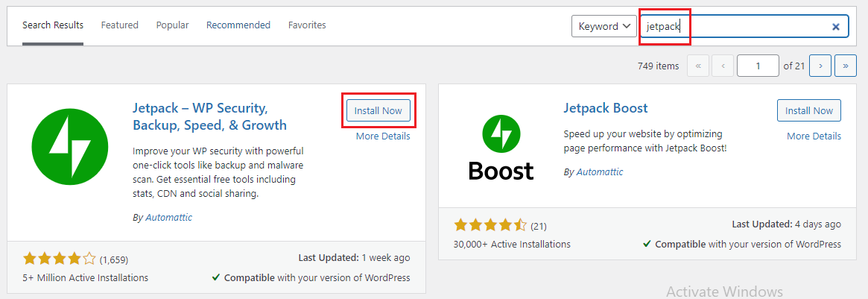Click the Jetpack Security star rating

click(59, 259)
